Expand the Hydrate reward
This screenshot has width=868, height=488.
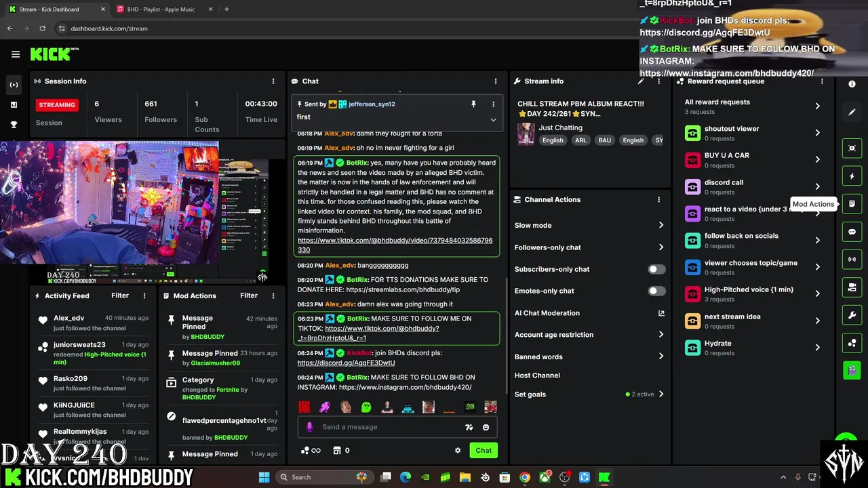click(817, 348)
